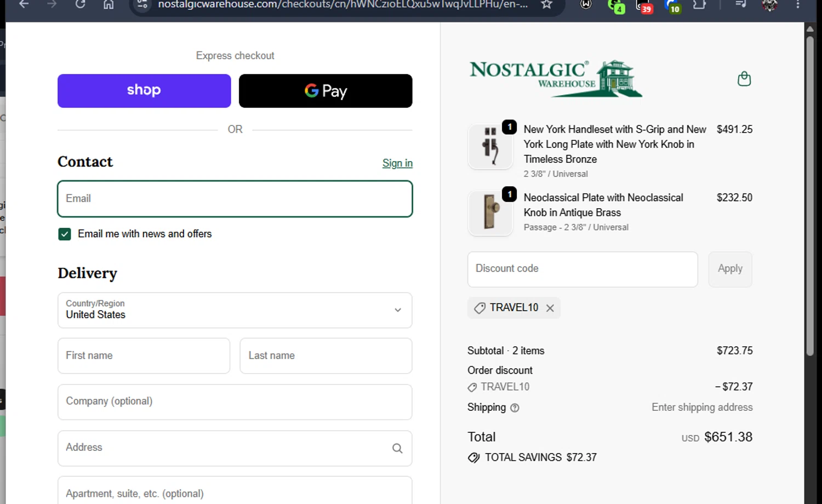Focus the Last name field
The image size is (822, 504).
[326, 356]
